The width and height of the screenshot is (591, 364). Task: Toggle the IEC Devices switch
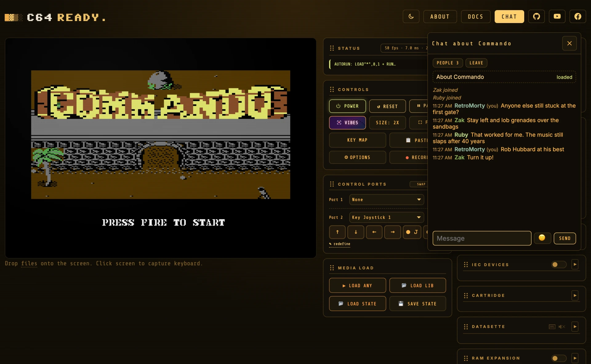click(559, 264)
